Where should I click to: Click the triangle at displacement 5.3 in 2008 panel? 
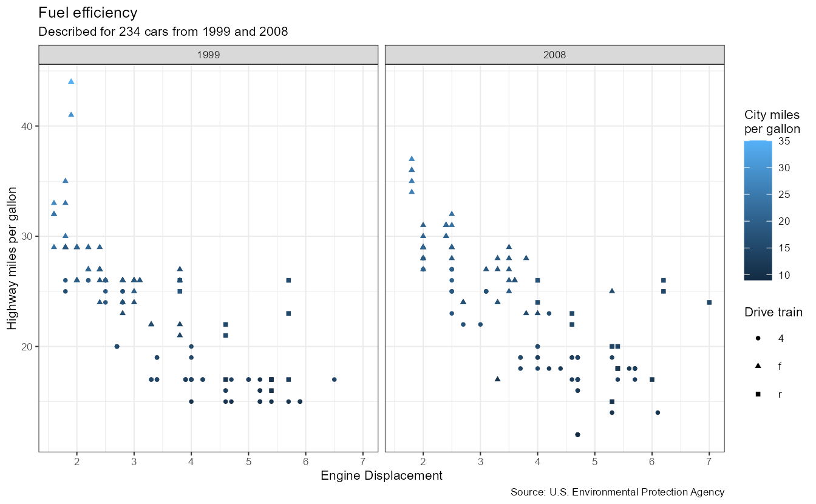(x=612, y=291)
